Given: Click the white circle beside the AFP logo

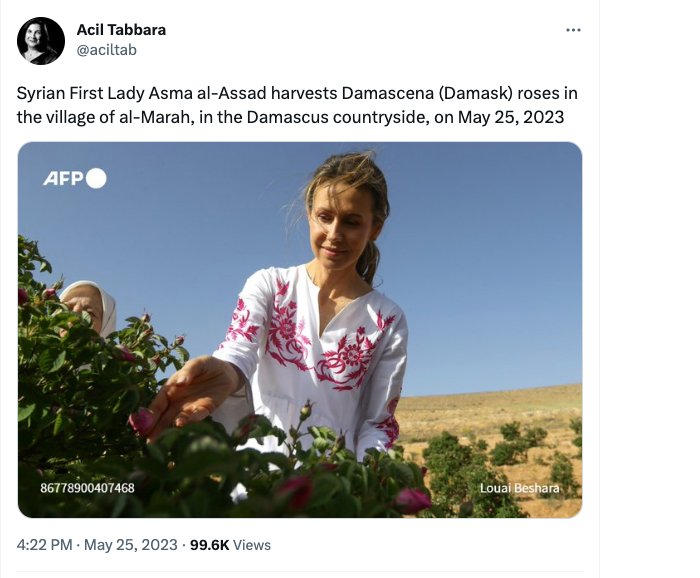Looking at the screenshot, I should pyautogui.click(x=96, y=179).
